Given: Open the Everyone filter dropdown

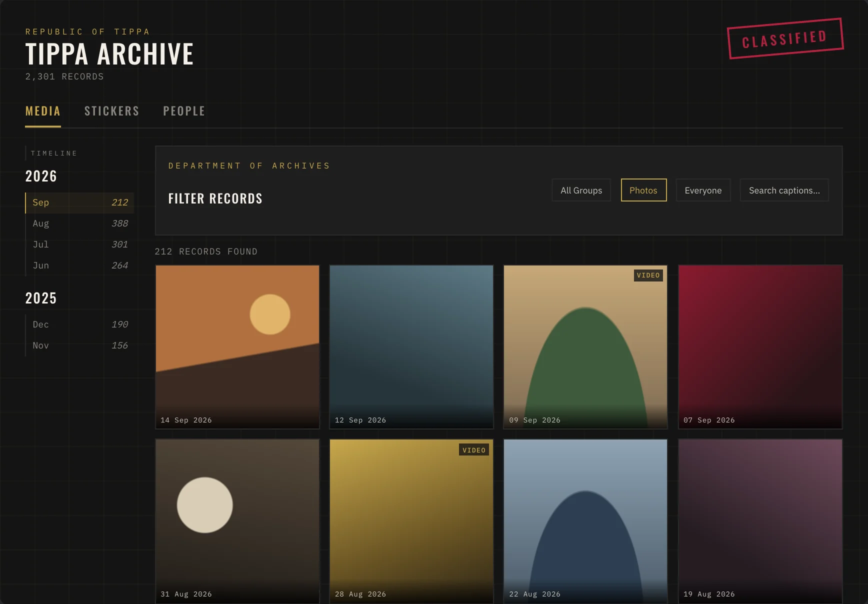Looking at the screenshot, I should [703, 190].
